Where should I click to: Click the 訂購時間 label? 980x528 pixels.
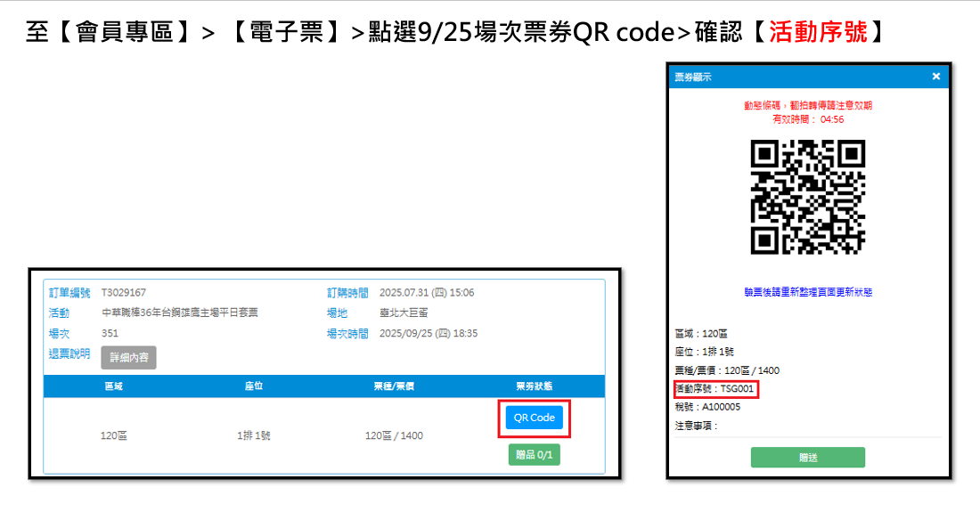347,292
